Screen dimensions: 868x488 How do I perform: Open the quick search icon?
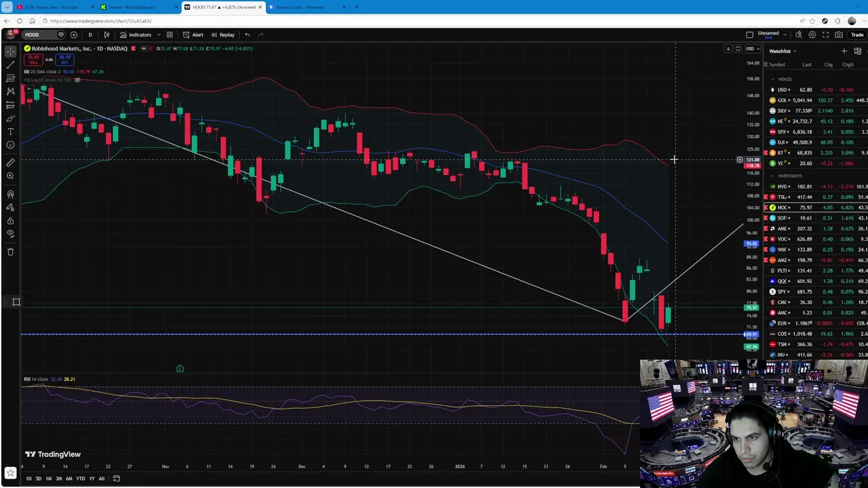pyautogui.click(x=799, y=35)
